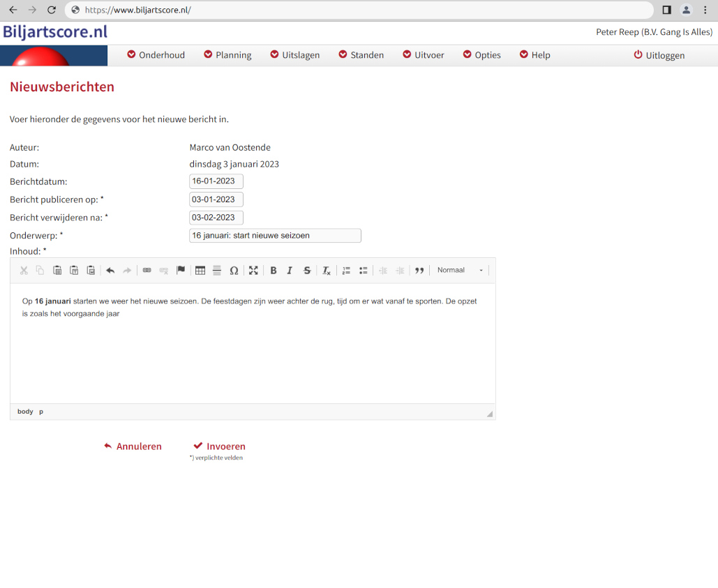This screenshot has height=588, width=718.
Task: Insert special character (omega icon)
Action: click(234, 271)
